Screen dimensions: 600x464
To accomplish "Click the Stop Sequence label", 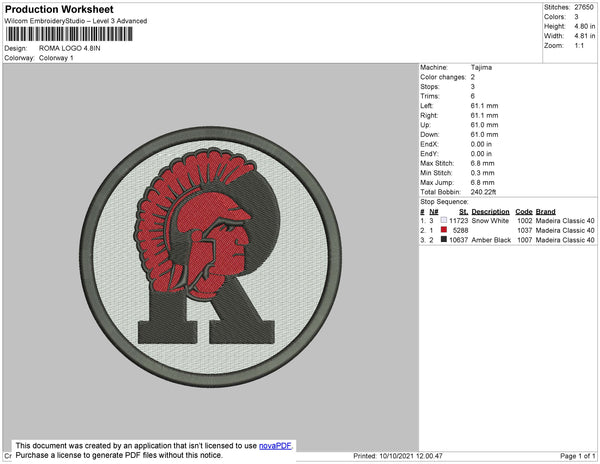I will click(x=444, y=202).
